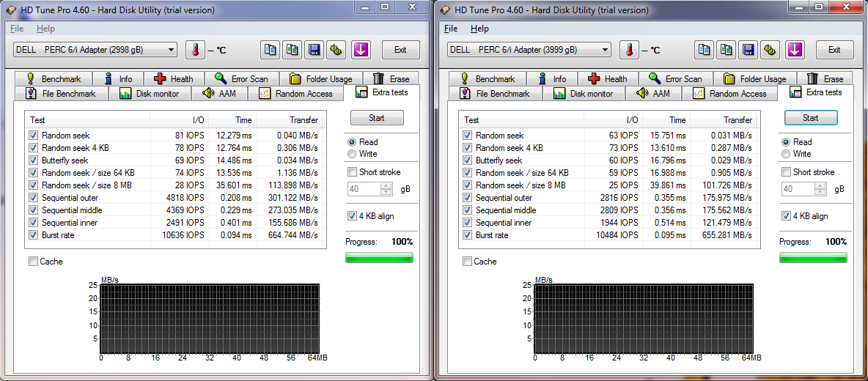
Task: Copy screenshot to clipboard in right window
Action: click(727, 50)
